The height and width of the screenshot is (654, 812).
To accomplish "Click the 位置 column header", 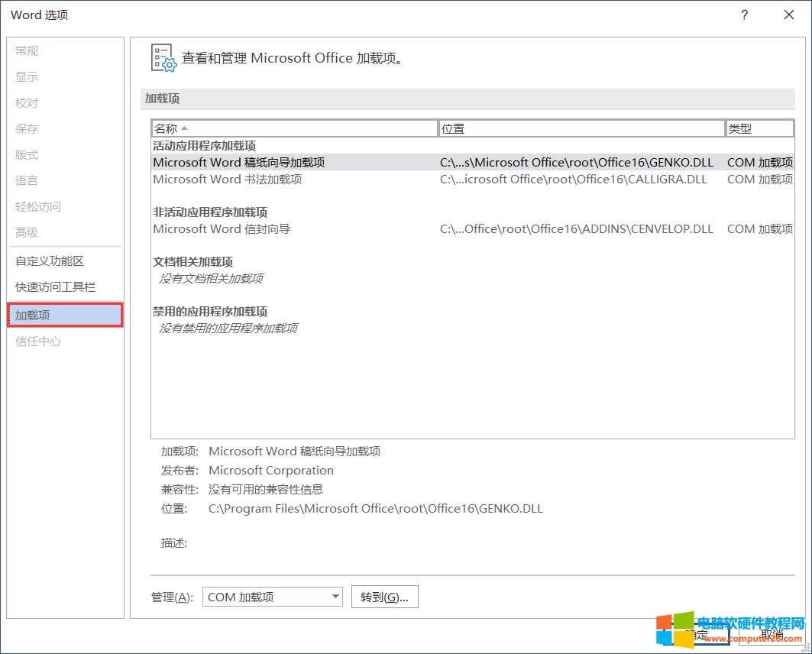I will tap(581, 128).
